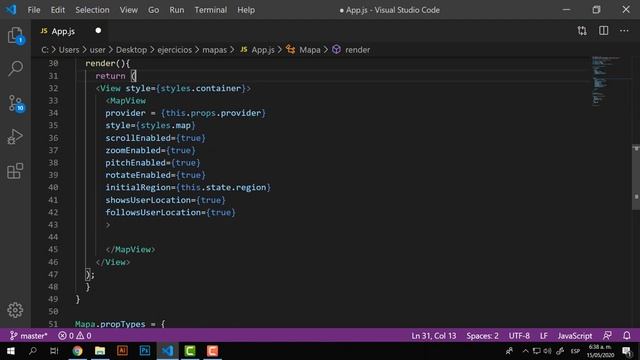Open the notifications bell in status bar
Viewport: 640px width, 360px height.
coord(627,336)
